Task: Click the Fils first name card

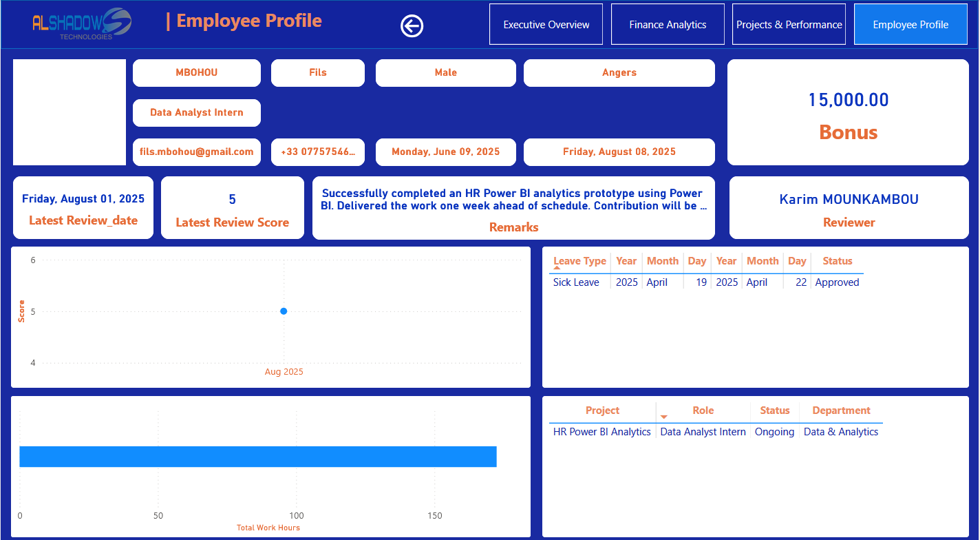Action: tap(318, 73)
